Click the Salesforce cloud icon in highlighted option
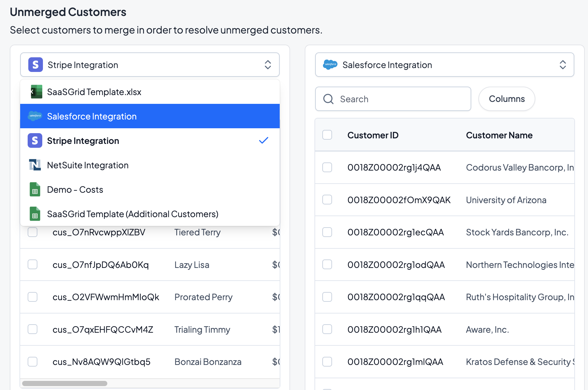This screenshot has width=588, height=390. (x=35, y=116)
